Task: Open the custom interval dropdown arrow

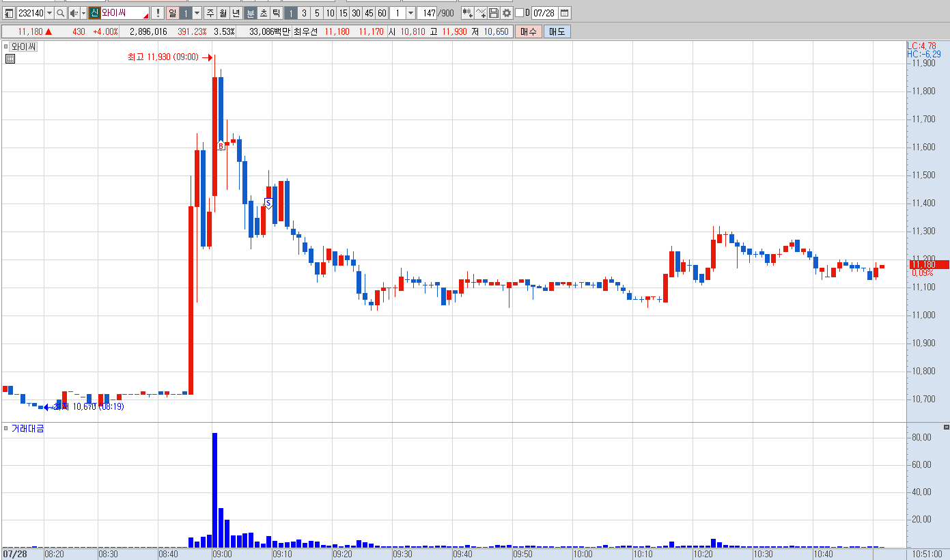Action: (x=410, y=13)
